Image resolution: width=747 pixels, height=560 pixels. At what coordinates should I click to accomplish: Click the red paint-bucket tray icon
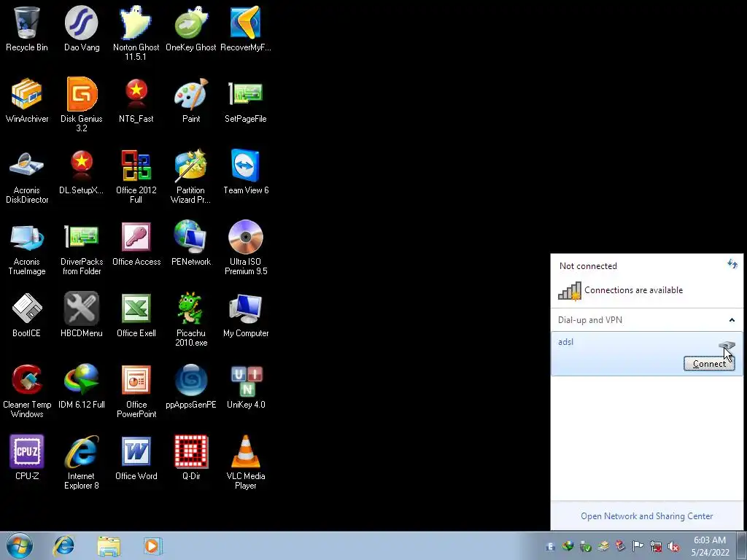620,546
